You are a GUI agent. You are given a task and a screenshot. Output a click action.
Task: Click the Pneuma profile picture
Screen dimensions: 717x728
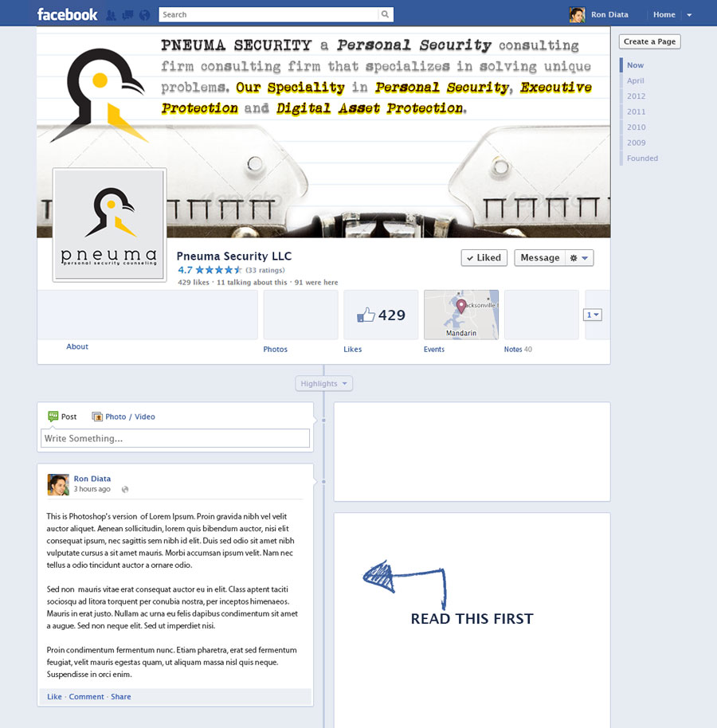click(x=110, y=225)
